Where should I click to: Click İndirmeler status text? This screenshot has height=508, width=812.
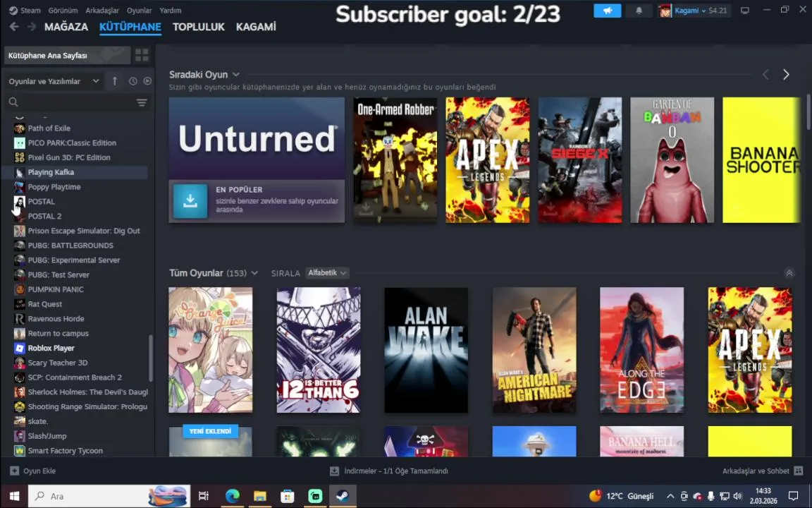tap(396, 471)
